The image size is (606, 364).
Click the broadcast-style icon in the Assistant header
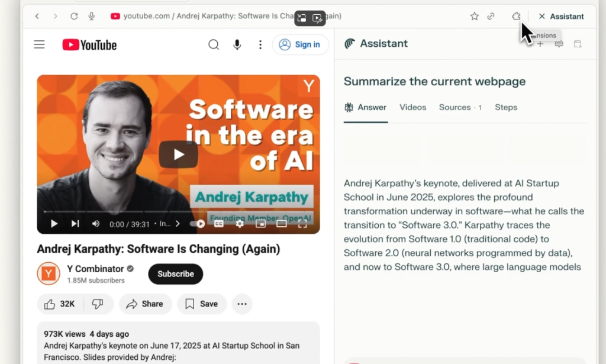click(x=559, y=44)
